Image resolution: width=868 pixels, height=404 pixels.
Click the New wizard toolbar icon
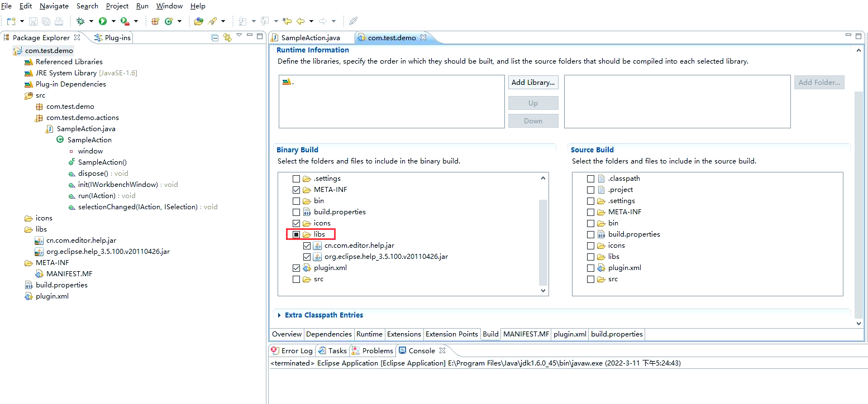pyautogui.click(x=11, y=21)
